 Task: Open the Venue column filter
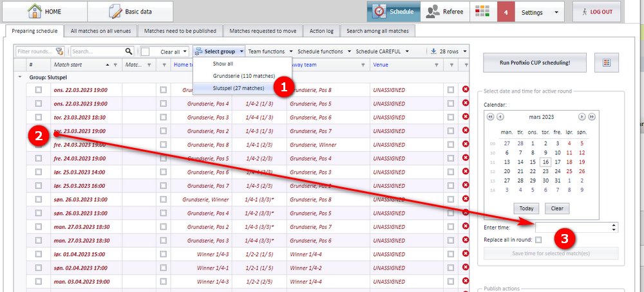[437, 65]
